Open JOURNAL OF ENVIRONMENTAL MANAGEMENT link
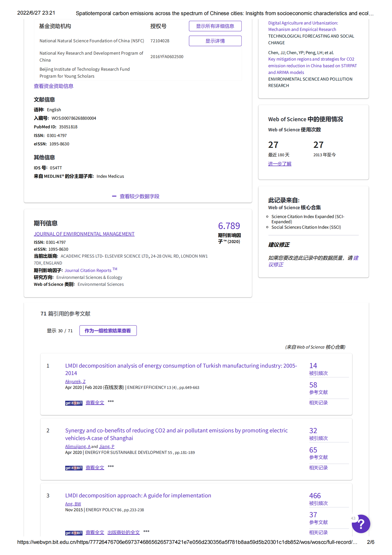 tap(84, 234)
